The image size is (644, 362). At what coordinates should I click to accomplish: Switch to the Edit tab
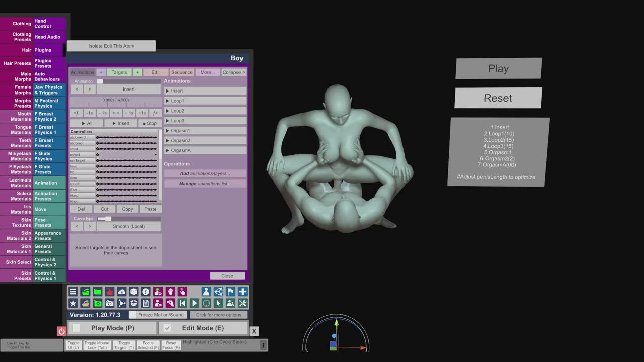click(156, 72)
